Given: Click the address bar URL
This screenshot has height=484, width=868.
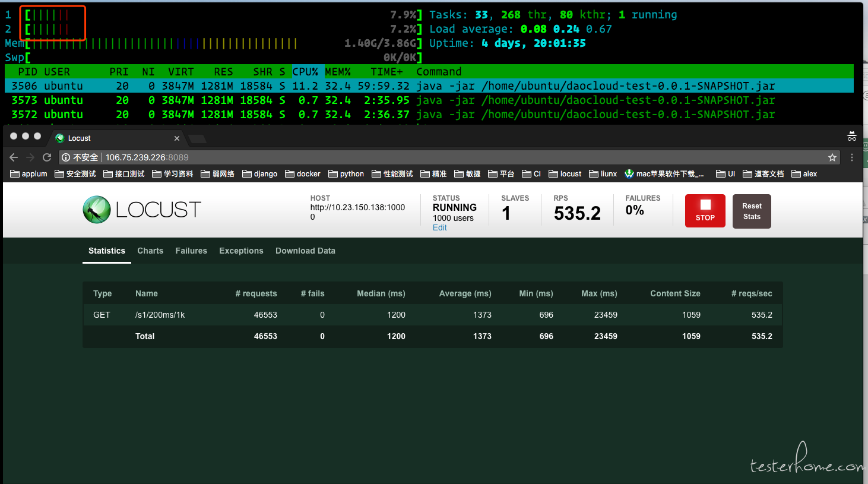Looking at the screenshot, I should click(x=147, y=157).
